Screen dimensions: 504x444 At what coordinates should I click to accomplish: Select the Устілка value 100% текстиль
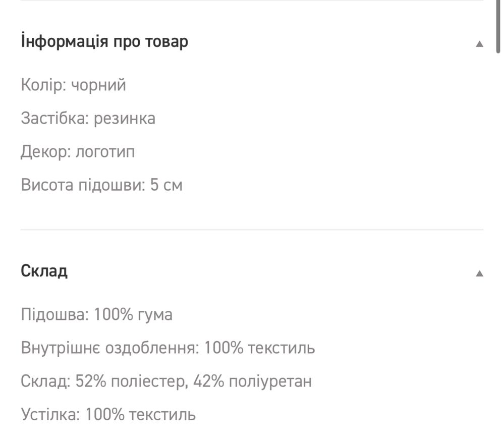click(x=140, y=414)
